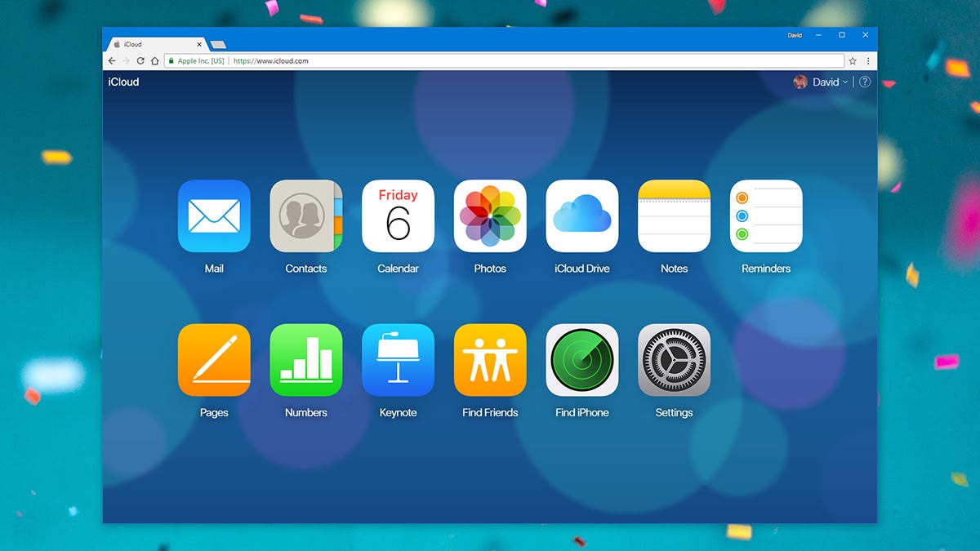Minimize the browser window
This screenshot has width=980, height=551.
click(819, 35)
